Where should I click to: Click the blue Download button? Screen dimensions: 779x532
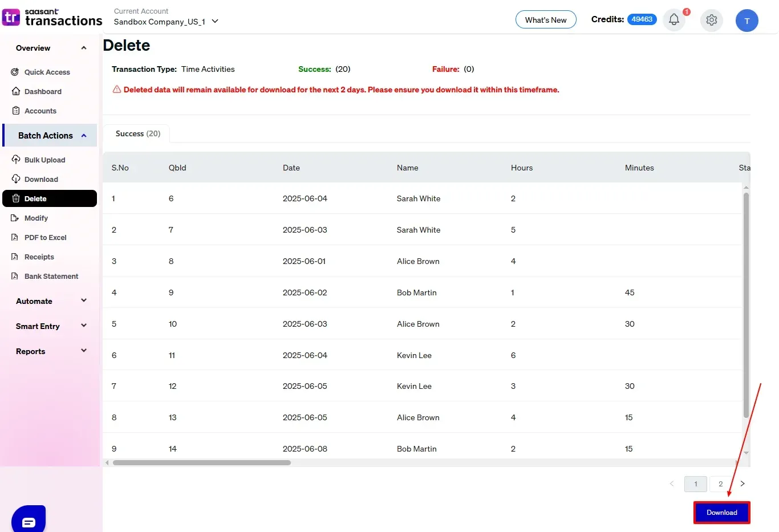point(721,512)
